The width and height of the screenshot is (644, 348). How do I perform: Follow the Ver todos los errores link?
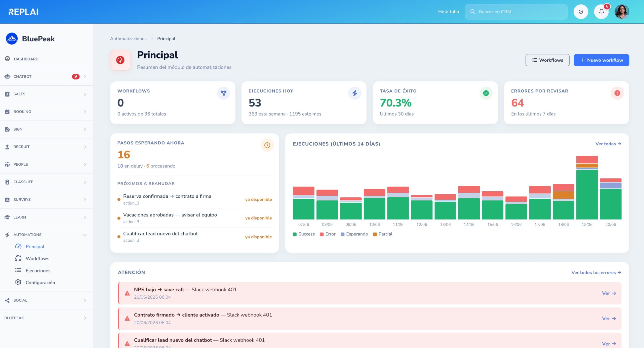coord(596,272)
